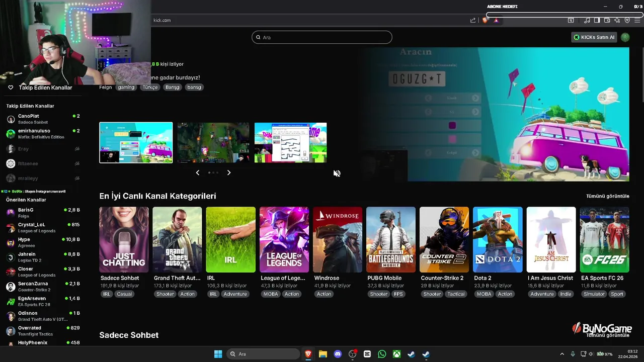Select the League of Legends featured stream thumbnail
This screenshot has height=362, width=644.
coord(213,142)
